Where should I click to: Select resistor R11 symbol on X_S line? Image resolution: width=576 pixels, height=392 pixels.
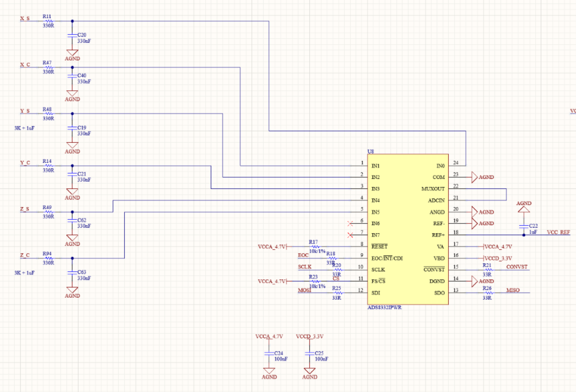coord(49,21)
